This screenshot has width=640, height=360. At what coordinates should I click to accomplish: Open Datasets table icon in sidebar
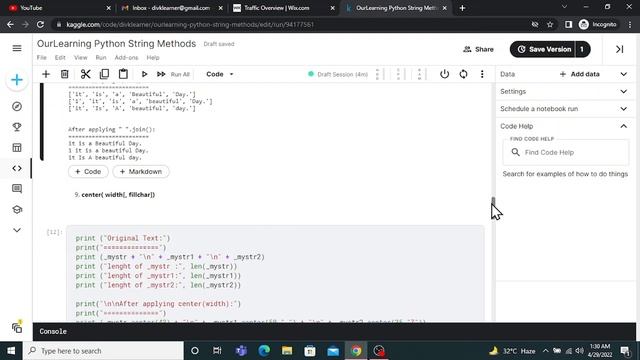tap(17, 147)
